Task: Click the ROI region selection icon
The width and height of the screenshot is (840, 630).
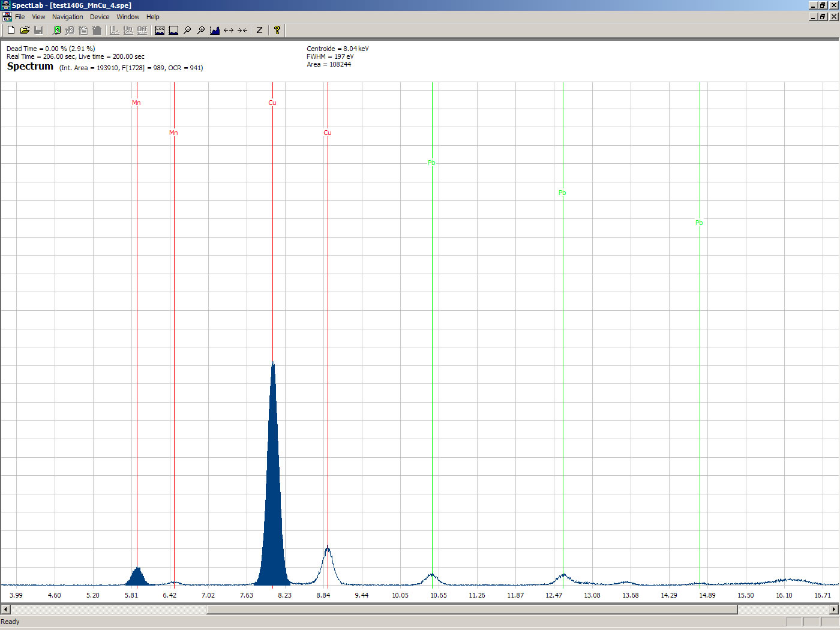Action: point(173,30)
